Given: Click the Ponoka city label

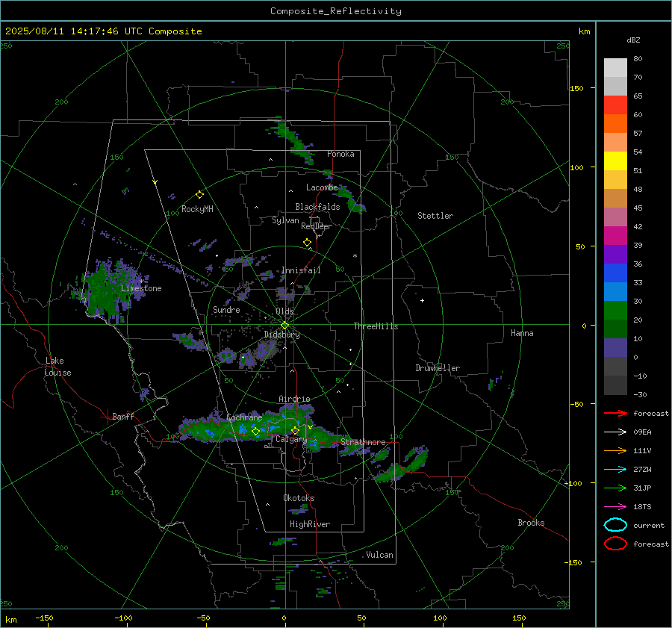Looking at the screenshot, I should [x=340, y=154].
